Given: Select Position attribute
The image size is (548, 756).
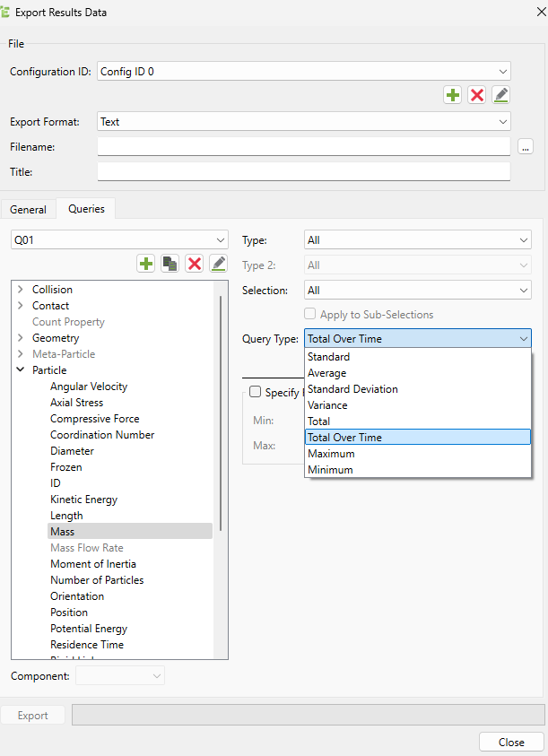Looking at the screenshot, I should tap(69, 613).
